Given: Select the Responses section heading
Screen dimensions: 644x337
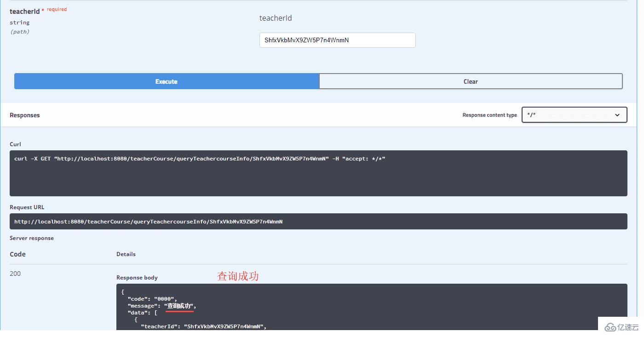Looking at the screenshot, I should pos(25,115).
